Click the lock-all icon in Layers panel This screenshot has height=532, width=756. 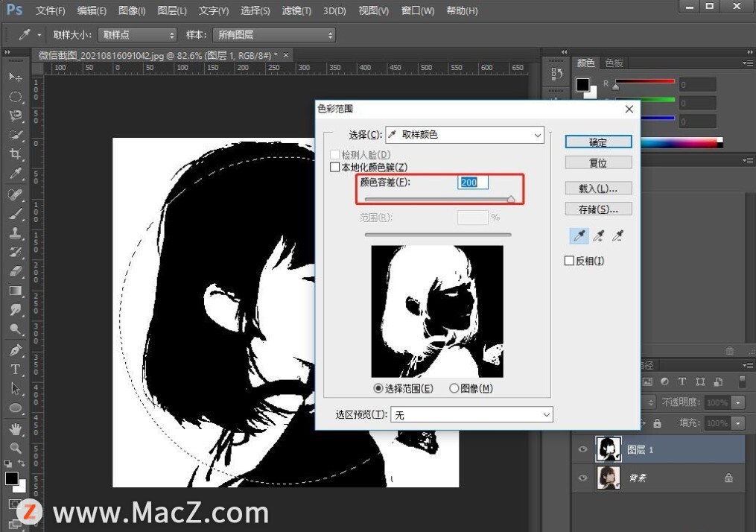(x=657, y=423)
